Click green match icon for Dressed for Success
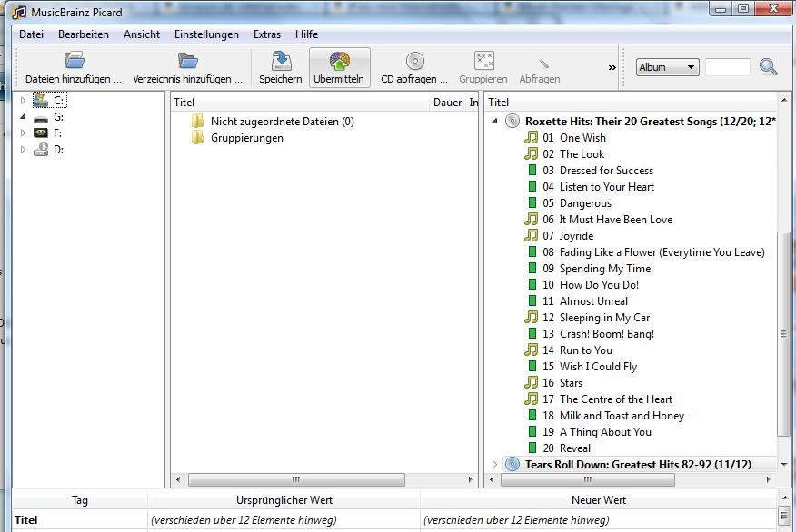Screen dimensions: 796x532 coord(532,170)
